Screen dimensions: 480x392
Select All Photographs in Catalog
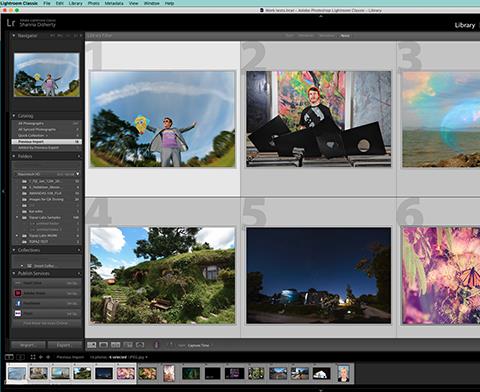47,123
